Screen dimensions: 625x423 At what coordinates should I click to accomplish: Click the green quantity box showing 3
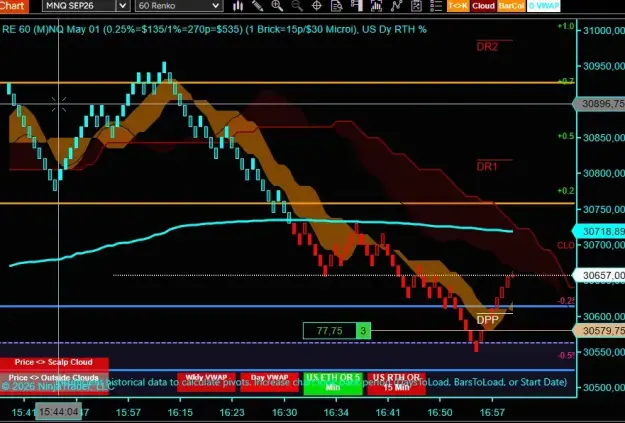pyautogui.click(x=363, y=331)
